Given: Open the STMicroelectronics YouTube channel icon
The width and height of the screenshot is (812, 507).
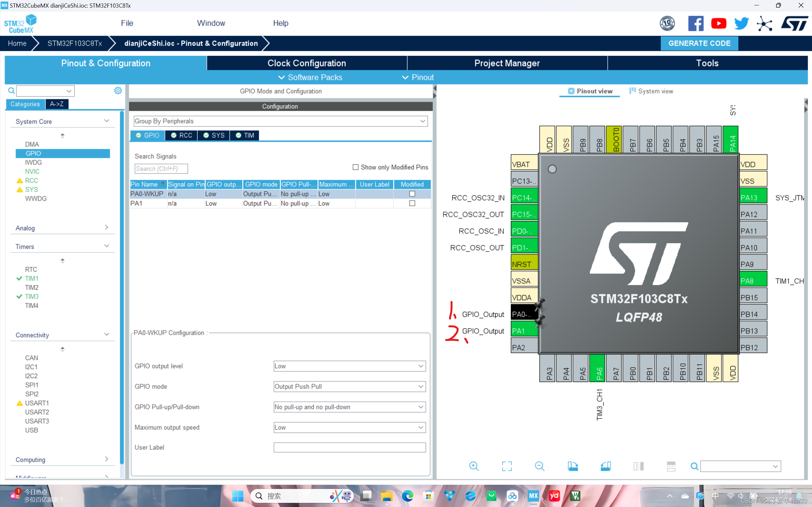Looking at the screenshot, I should coord(719,23).
